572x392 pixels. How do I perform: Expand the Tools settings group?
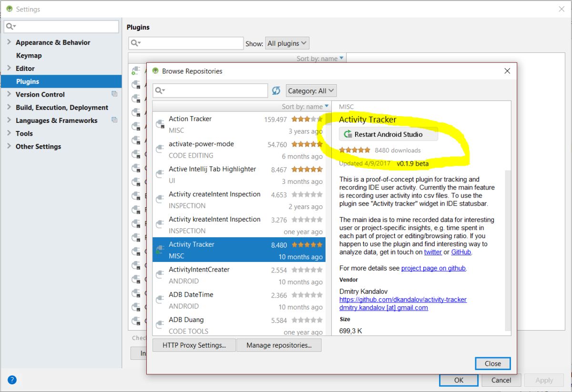pyautogui.click(x=9, y=133)
